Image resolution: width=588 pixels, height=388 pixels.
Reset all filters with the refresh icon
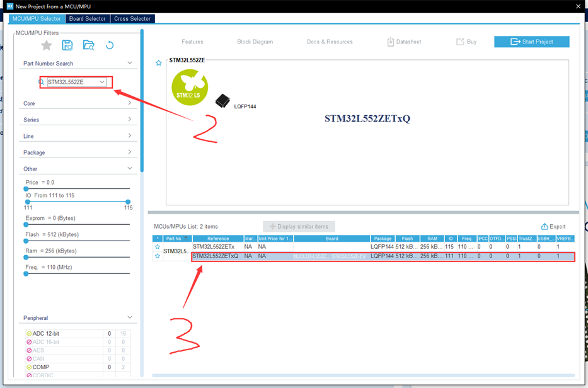coord(110,45)
